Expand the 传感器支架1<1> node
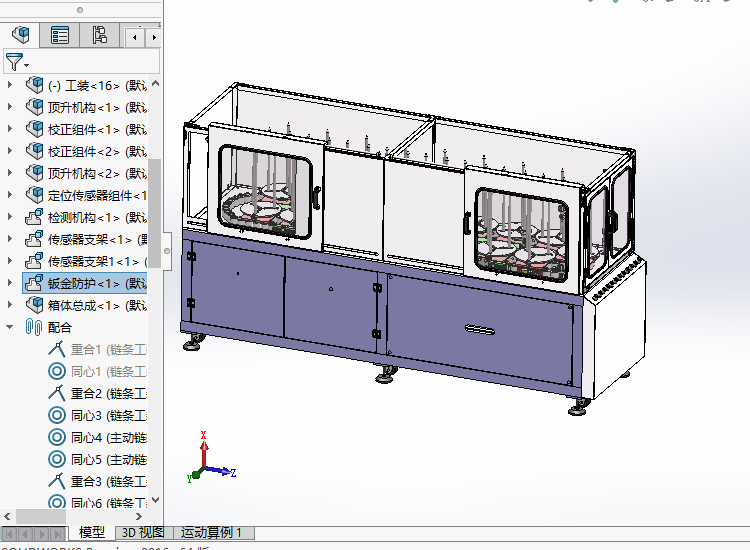 10,261
